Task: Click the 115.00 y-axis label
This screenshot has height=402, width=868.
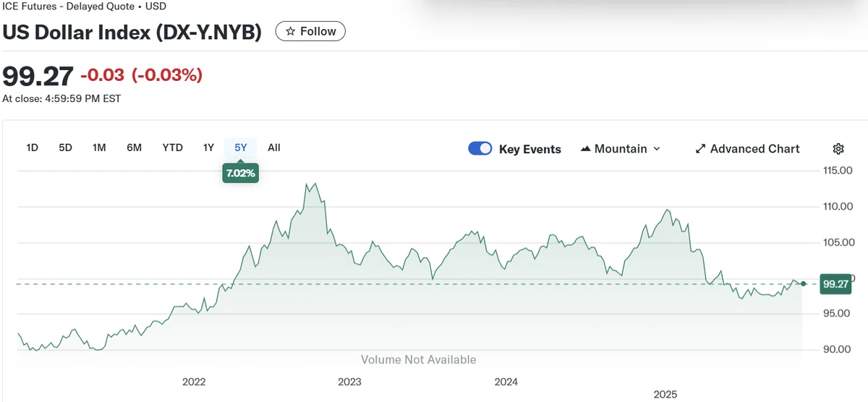Action: coord(838,171)
